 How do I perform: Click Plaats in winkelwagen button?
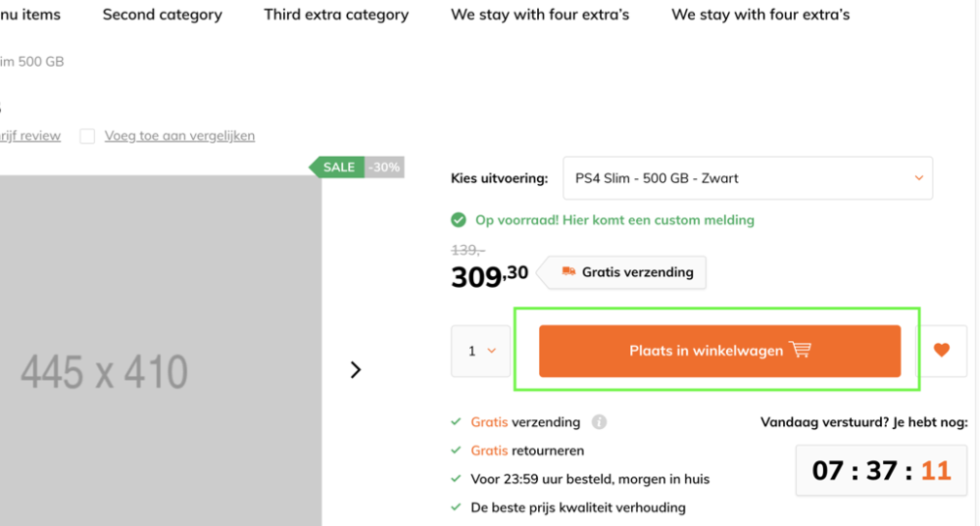(719, 351)
